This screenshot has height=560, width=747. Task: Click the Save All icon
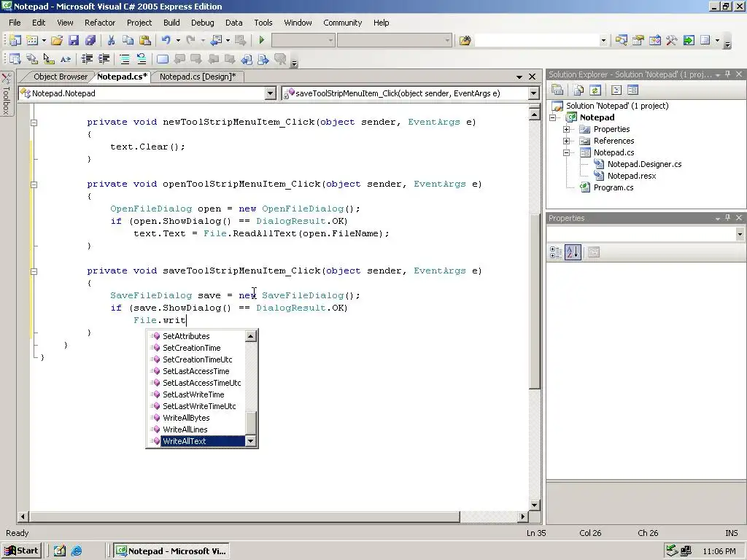(x=90, y=41)
